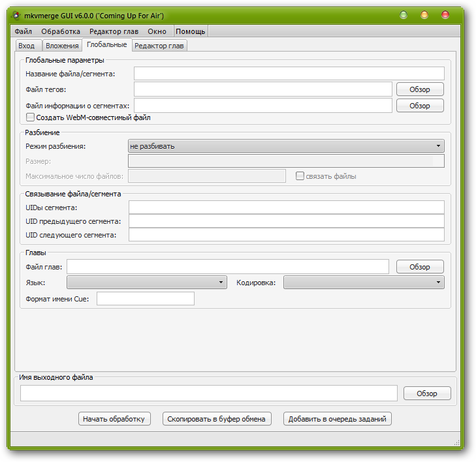Click the UIDы сегмента input field
The image size is (476, 462).
point(286,208)
